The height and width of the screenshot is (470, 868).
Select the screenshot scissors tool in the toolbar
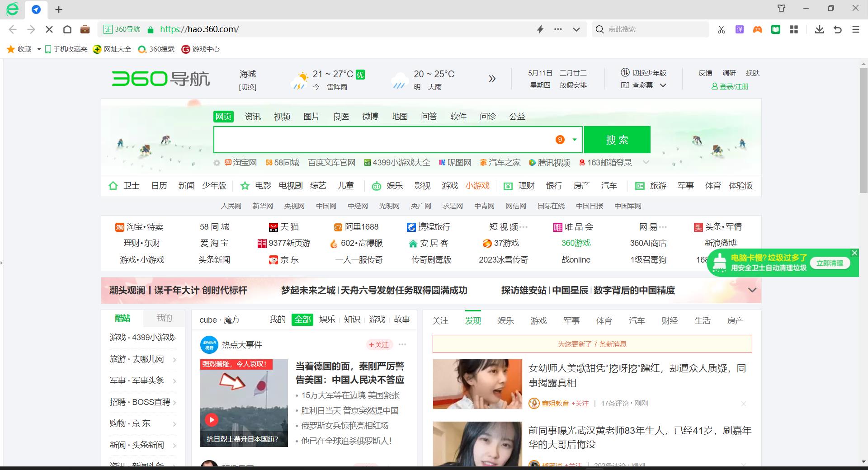click(x=721, y=29)
